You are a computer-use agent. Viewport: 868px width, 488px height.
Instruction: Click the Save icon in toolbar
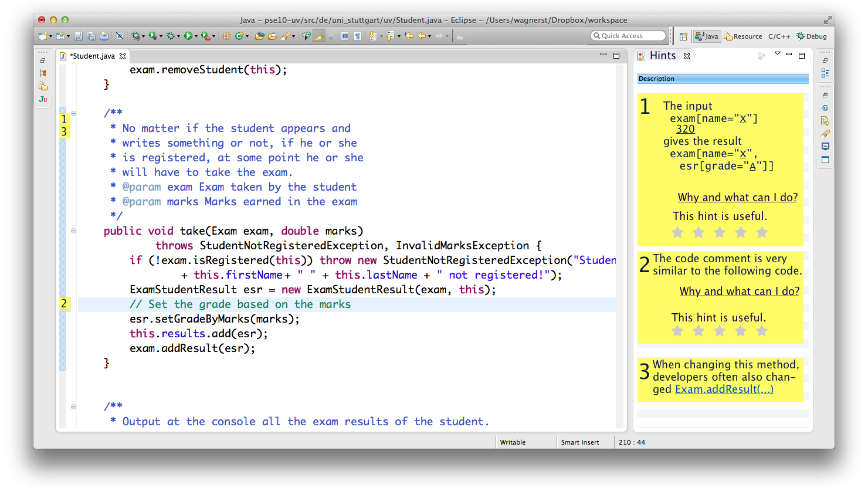click(x=78, y=36)
